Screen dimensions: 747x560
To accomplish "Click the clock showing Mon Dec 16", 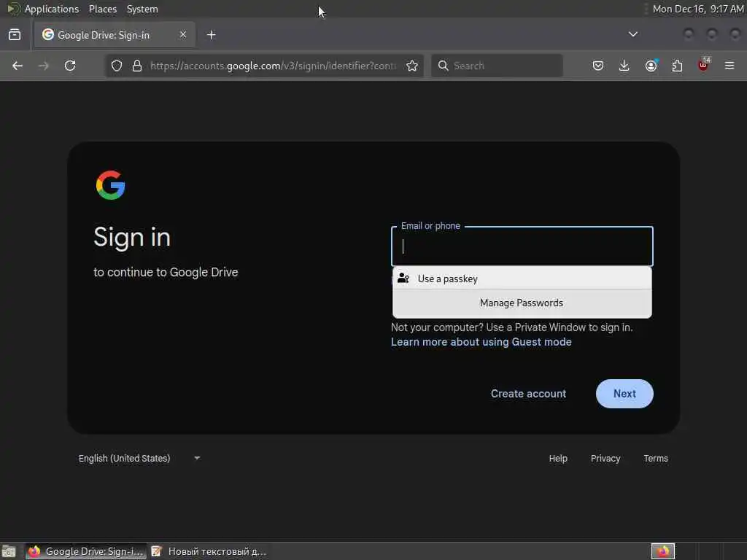I will [x=698, y=9].
